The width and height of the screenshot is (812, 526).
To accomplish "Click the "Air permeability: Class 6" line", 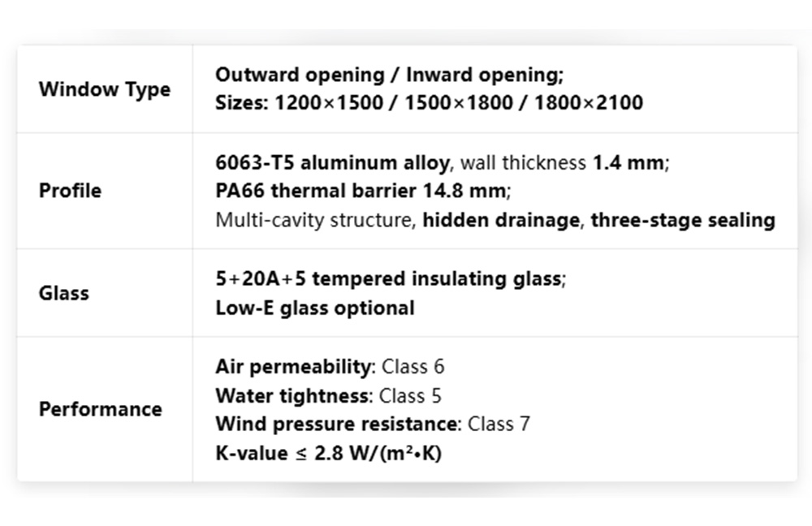I will 330,366.
